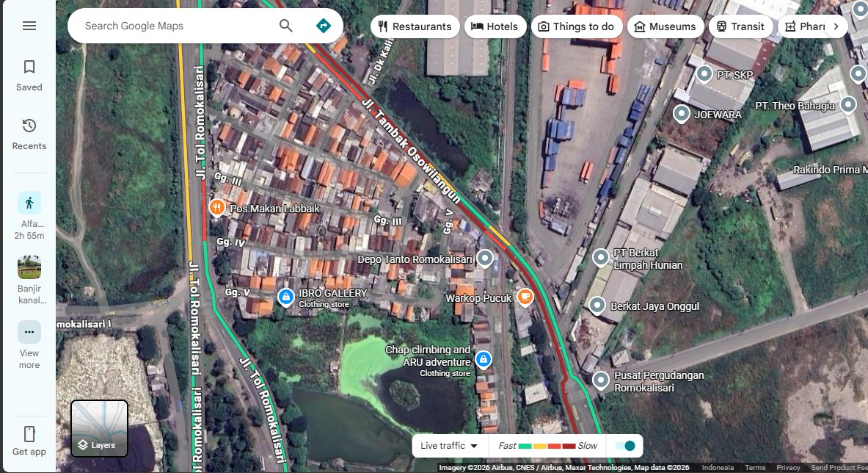Click the Terms link in footer
This screenshot has height=473, width=868.
pyautogui.click(x=755, y=468)
